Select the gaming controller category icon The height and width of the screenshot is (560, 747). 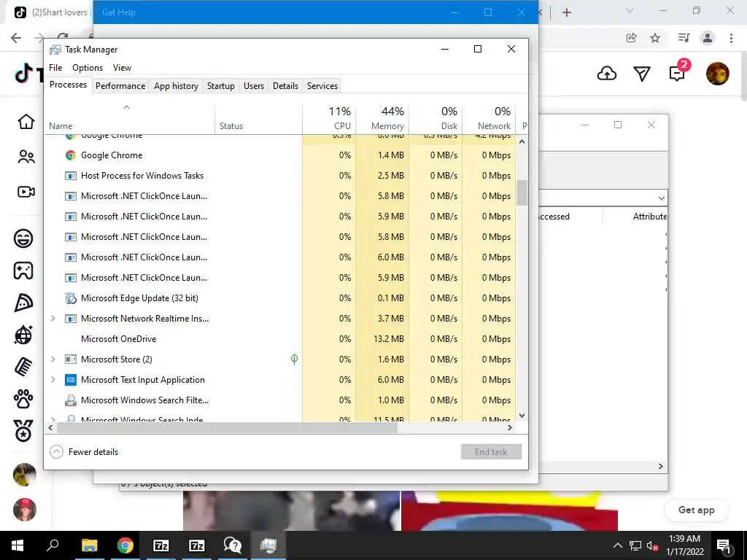click(x=23, y=271)
